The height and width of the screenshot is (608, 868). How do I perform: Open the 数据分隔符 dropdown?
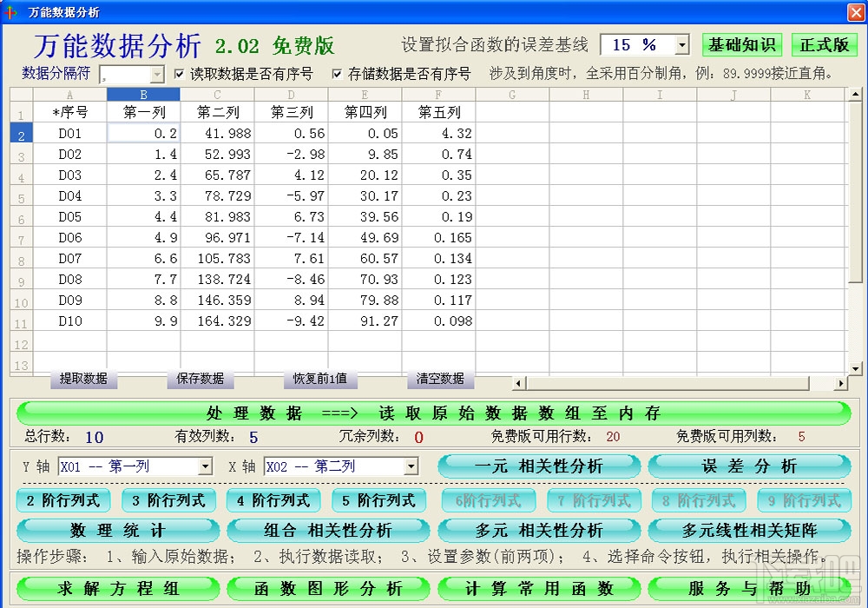157,74
